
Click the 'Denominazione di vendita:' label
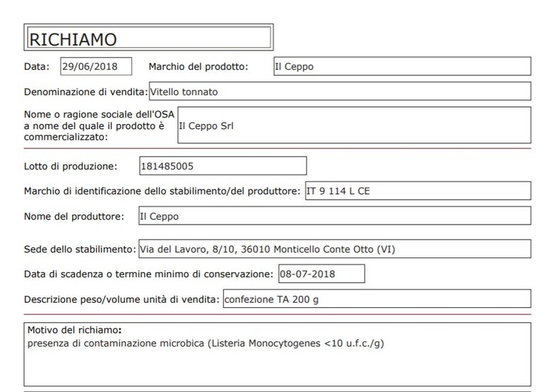click(x=86, y=92)
